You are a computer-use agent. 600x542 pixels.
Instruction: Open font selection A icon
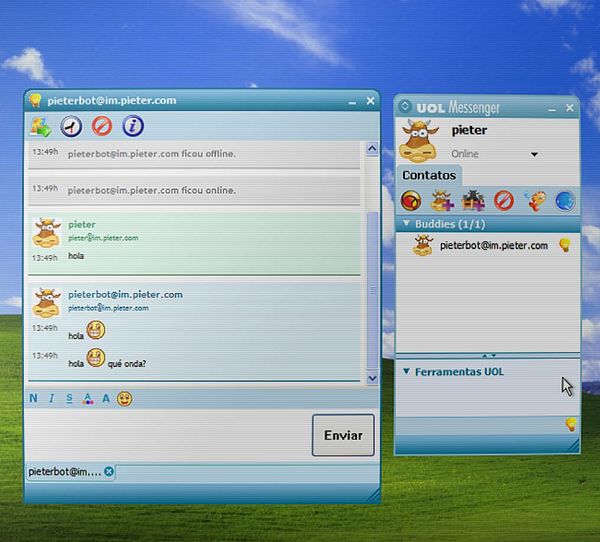tap(106, 398)
